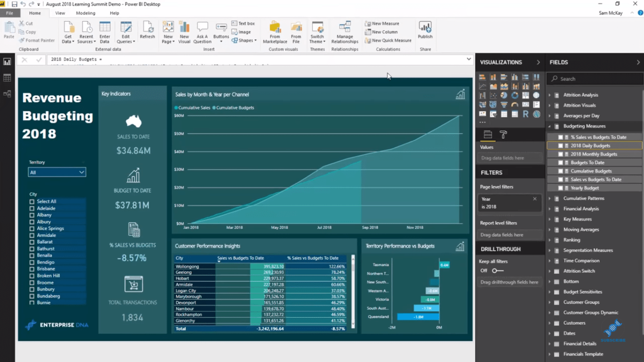Image resolution: width=644 pixels, height=362 pixels.
Task: Sort by City column header
Action: coord(179,258)
